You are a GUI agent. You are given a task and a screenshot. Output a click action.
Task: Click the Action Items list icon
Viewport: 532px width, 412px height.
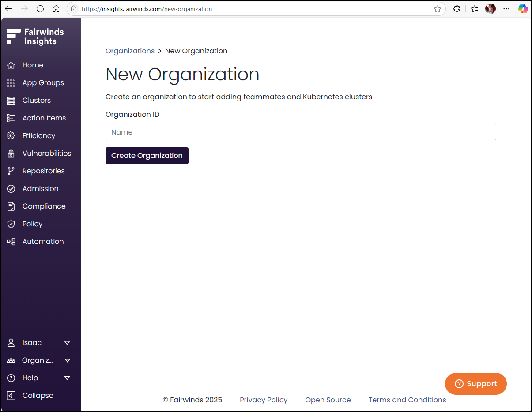click(x=11, y=118)
